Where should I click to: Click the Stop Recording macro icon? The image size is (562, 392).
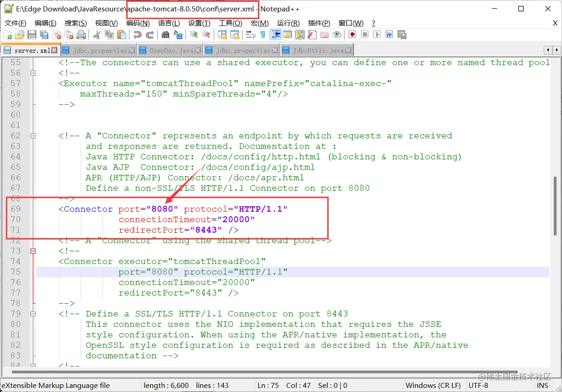pos(365,35)
